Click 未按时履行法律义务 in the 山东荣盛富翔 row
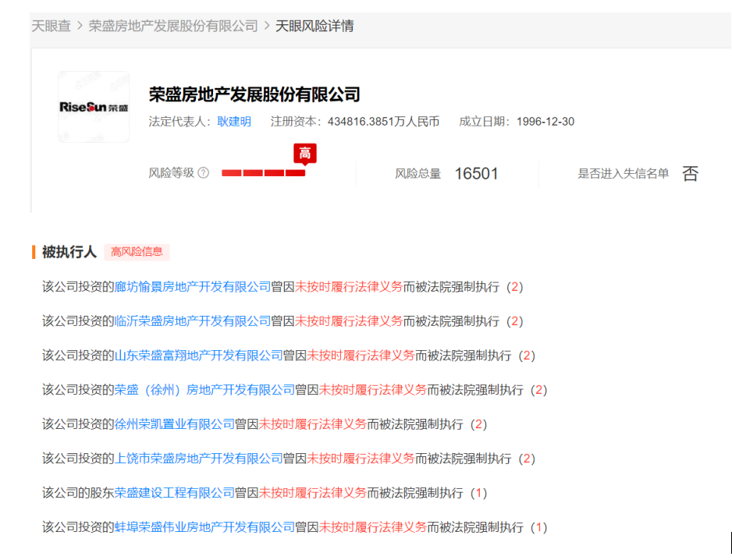 tap(361, 356)
